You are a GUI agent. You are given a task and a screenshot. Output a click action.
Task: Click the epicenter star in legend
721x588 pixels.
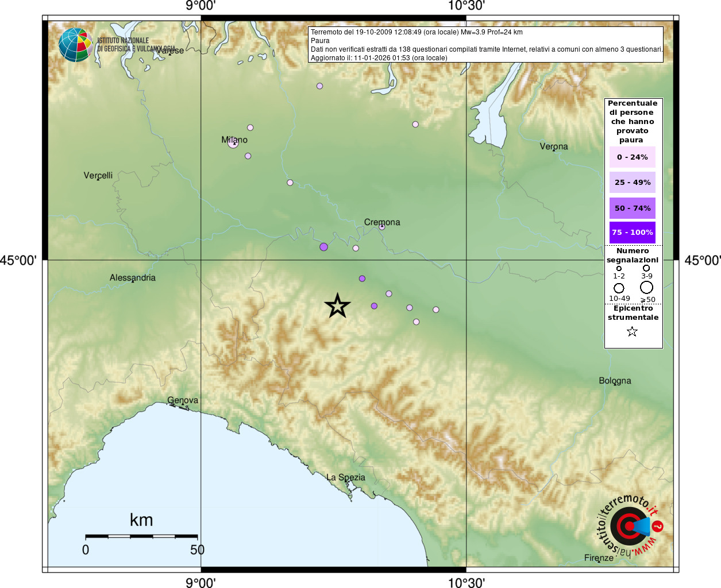pyautogui.click(x=632, y=331)
